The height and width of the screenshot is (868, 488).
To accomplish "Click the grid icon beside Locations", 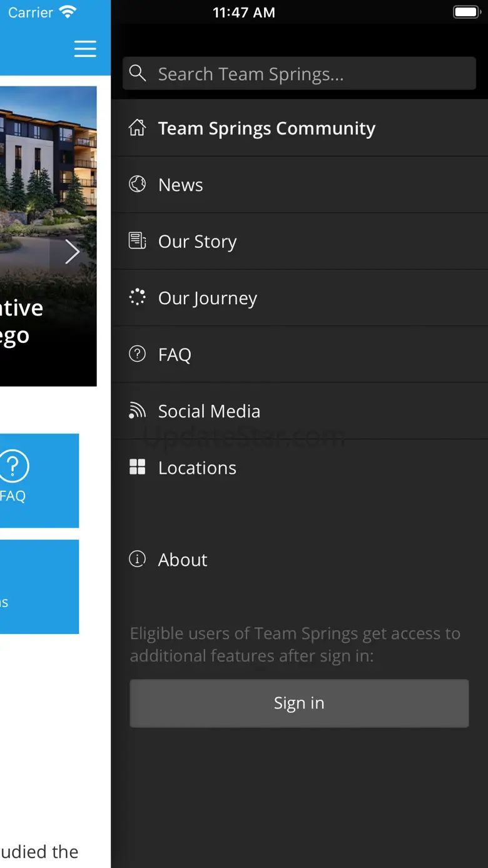I will pos(137,467).
